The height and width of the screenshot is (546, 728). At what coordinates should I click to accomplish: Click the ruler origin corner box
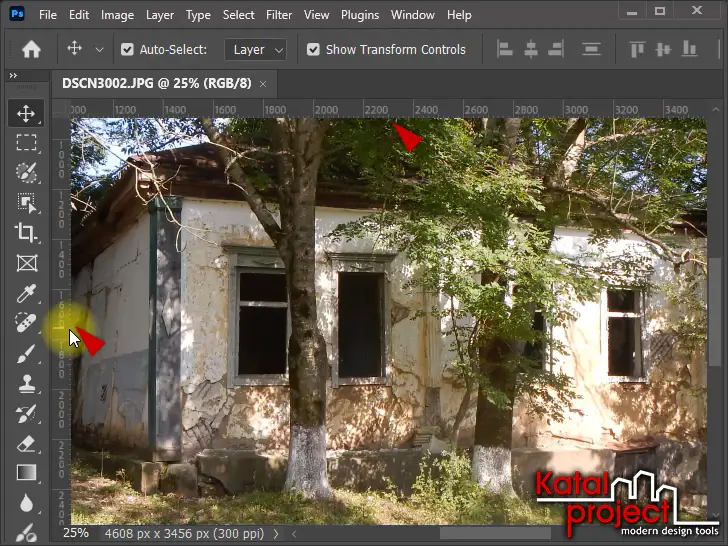61,109
